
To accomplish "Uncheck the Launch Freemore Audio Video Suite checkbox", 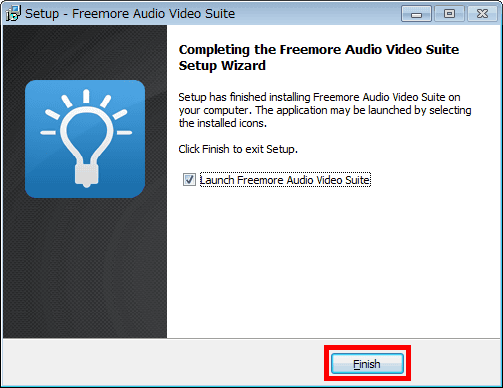I will point(189,180).
